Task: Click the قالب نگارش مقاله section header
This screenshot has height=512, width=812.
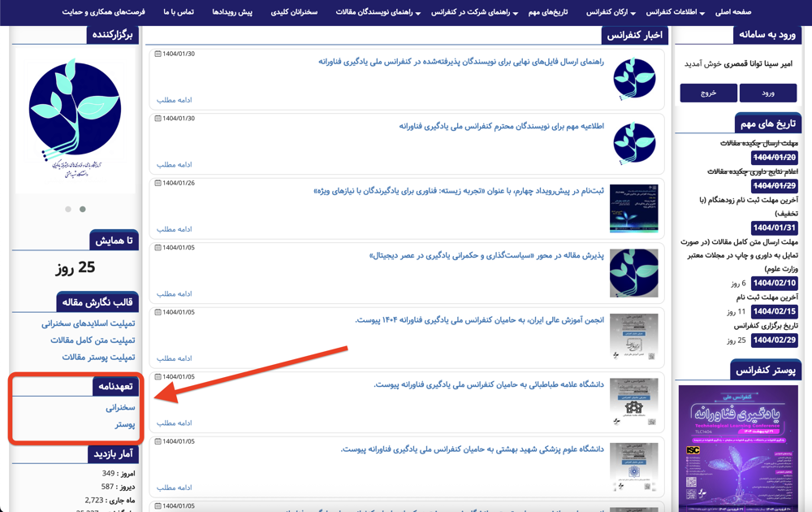Action: point(97,302)
